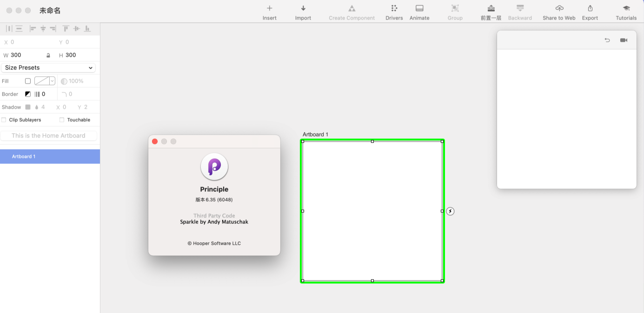The height and width of the screenshot is (313, 644).
Task: Click the version 6.35 (6048) text
Action: 214,200
